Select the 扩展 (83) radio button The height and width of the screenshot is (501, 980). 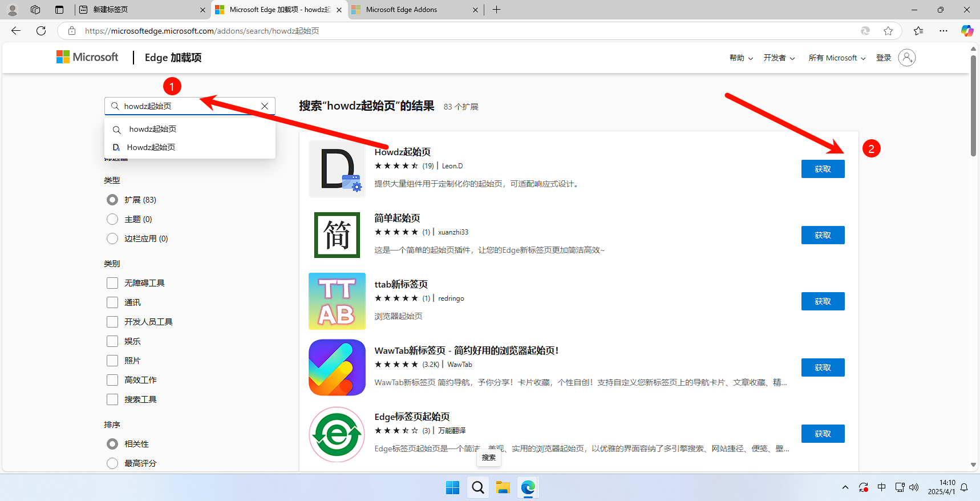(112, 200)
